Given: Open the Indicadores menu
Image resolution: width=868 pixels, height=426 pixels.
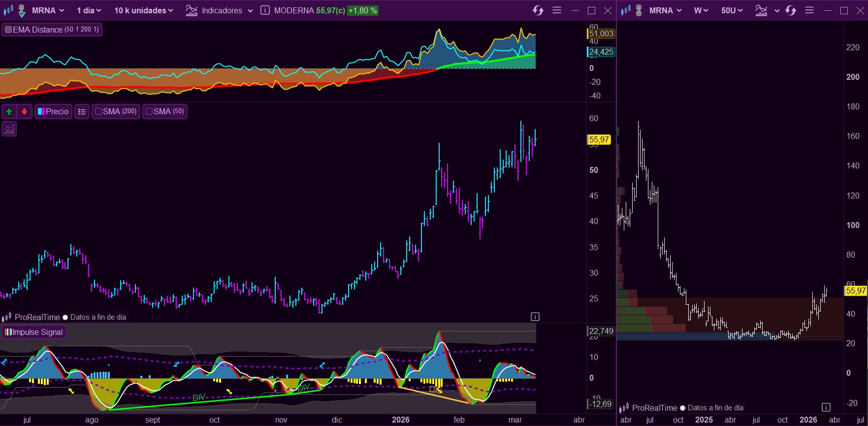Looking at the screenshot, I should coord(219,10).
